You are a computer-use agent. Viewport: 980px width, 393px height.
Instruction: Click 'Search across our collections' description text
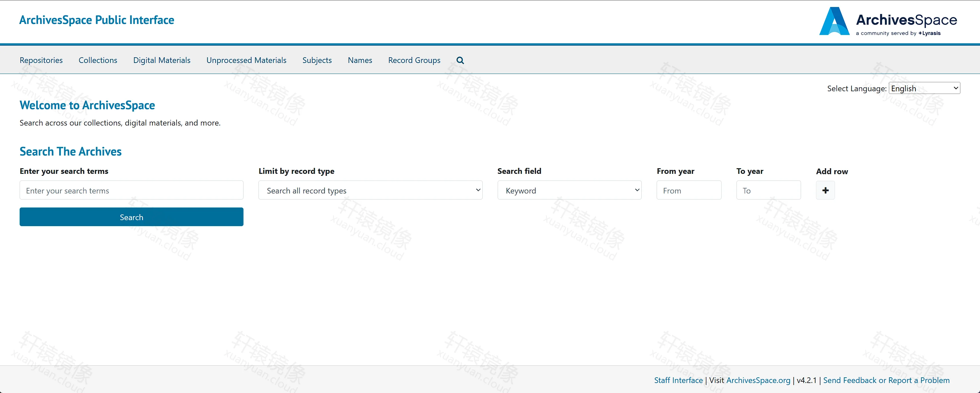click(x=120, y=123)
